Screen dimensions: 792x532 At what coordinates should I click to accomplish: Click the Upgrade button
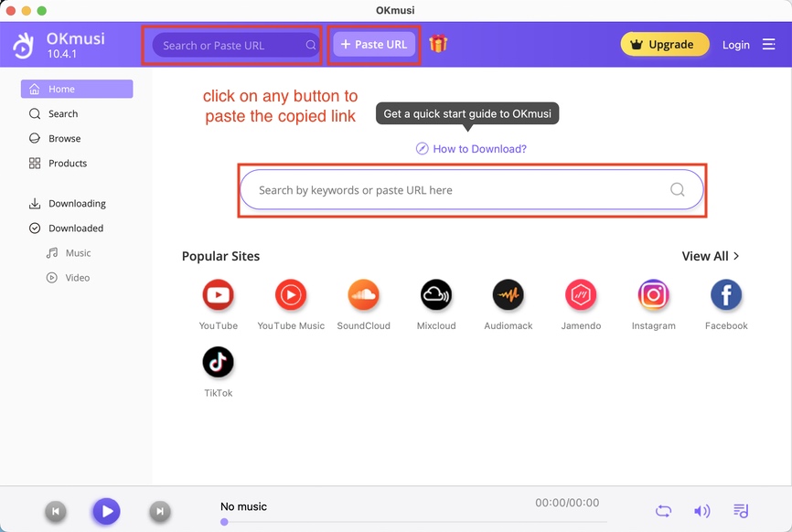pyautogui.click(x=665, y=43)
